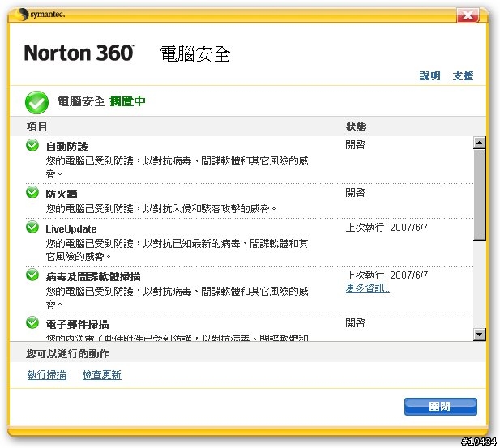The width and height of the screenshot is (500, 448).
Task: Click the large green check icon beside 電腦安全
Action: (x=36, y=102)
